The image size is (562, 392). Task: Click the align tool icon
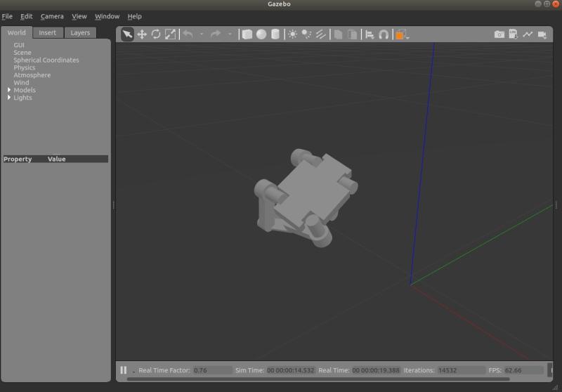(370, 34)
